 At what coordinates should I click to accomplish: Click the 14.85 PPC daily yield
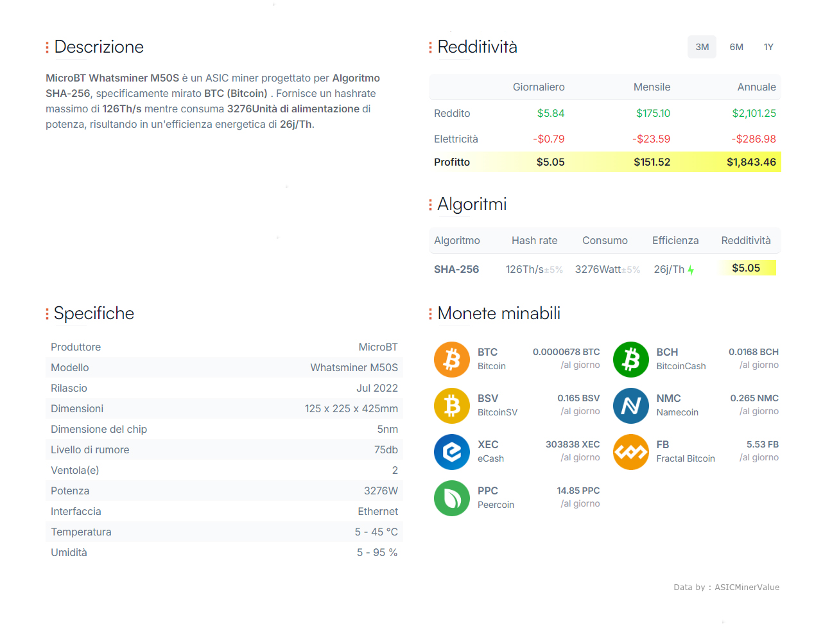click(578, 491)
